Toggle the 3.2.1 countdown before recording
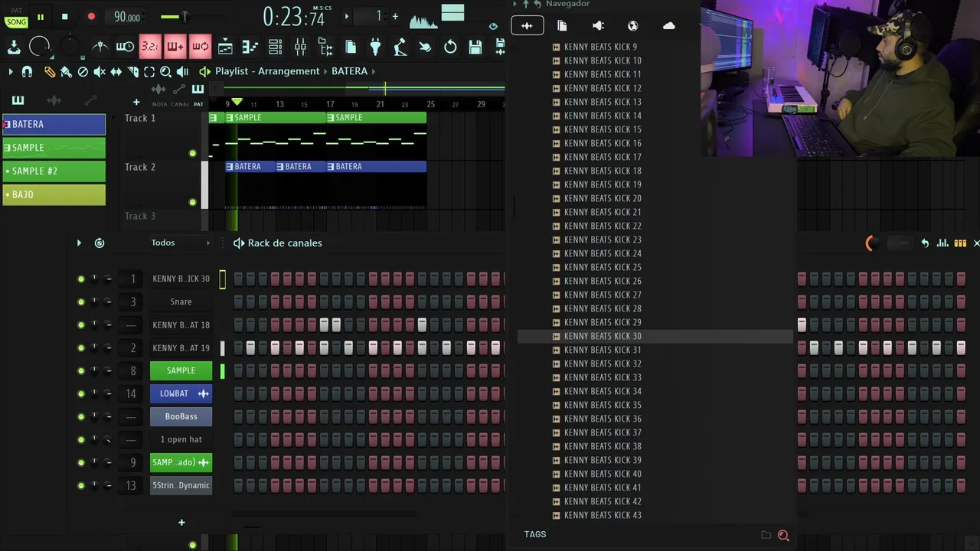The height and width of the screenshot is (551, 980). (150, 47)
